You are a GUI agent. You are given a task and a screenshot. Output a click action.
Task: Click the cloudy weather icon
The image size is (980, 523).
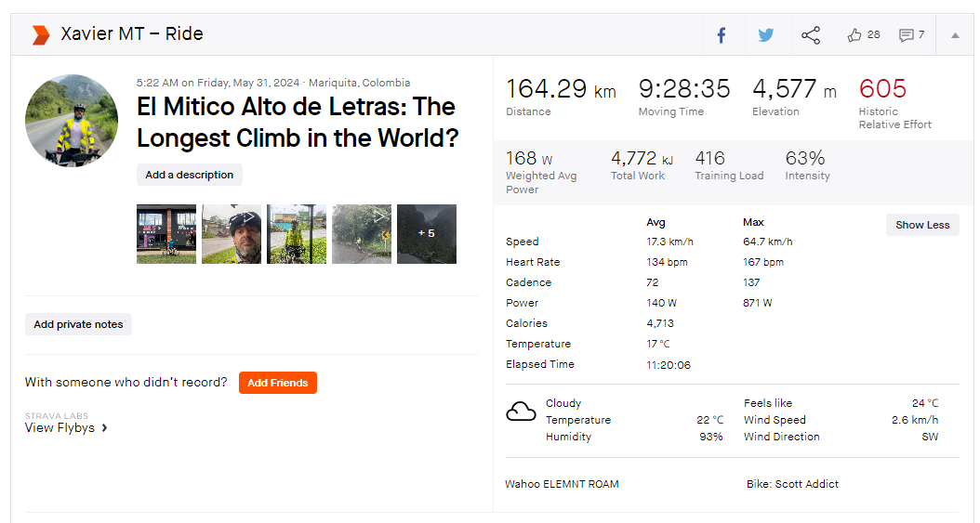pyautogui.click(x=521, y=412)
